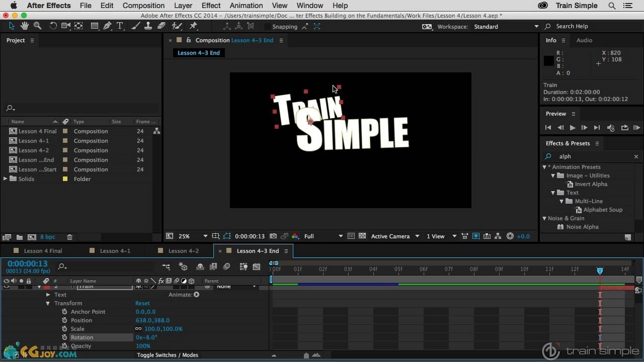Viewport: 644px width, 362px height.
Task: Select the Hand tool
Action: (25, 26)
